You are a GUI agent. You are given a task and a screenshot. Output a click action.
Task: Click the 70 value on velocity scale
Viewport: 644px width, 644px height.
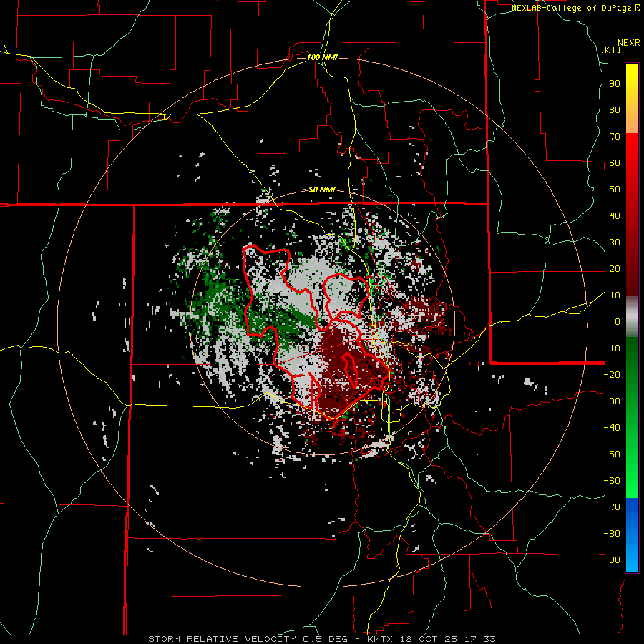click(x=615, y=137)
